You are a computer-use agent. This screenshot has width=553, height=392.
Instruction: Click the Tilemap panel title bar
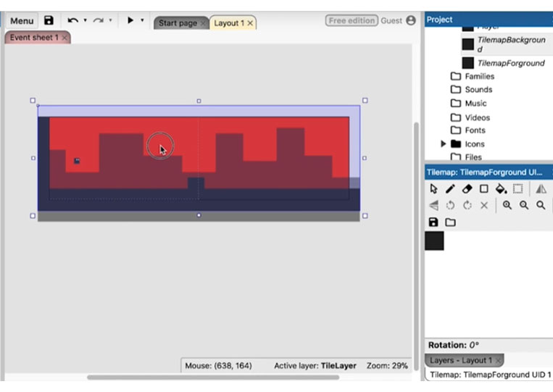[488, 172]
